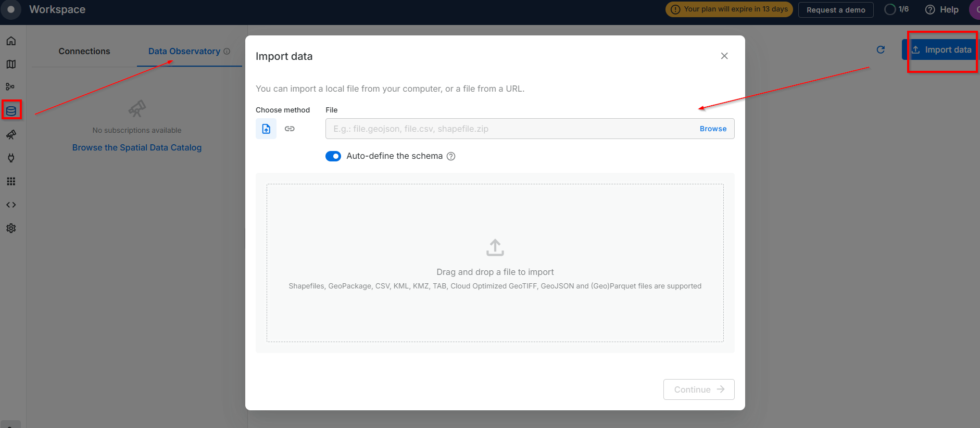Open the Data Observatory telescope sidebar icon
The height and width of the screenshot is (428, 980).
click(11, 135)
